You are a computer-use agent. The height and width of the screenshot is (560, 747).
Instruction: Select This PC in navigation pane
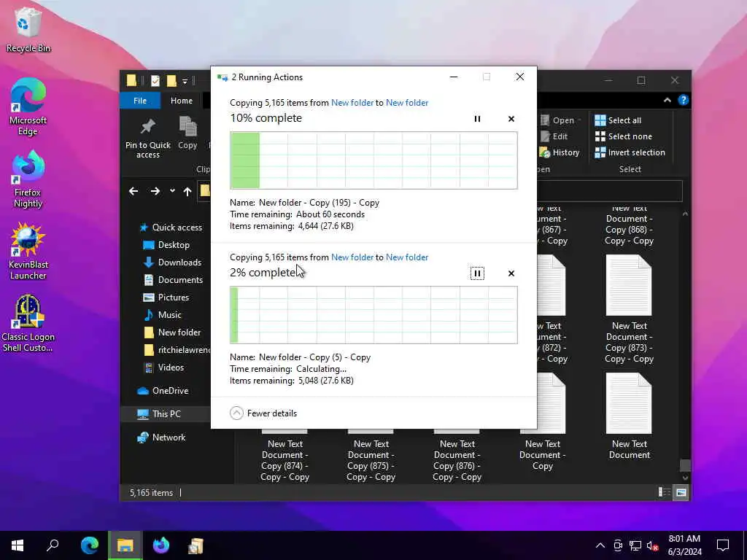159,414
